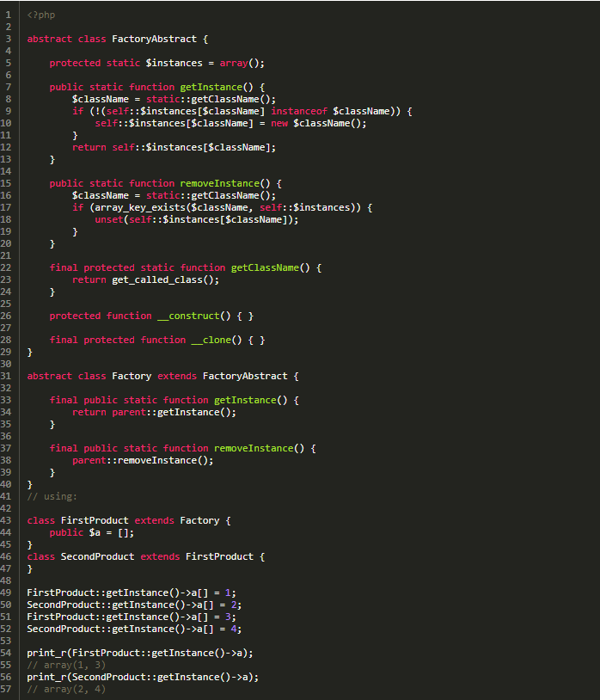Click the $a property on line 44
The image size is (600, 700).
[x=95, y=532]
